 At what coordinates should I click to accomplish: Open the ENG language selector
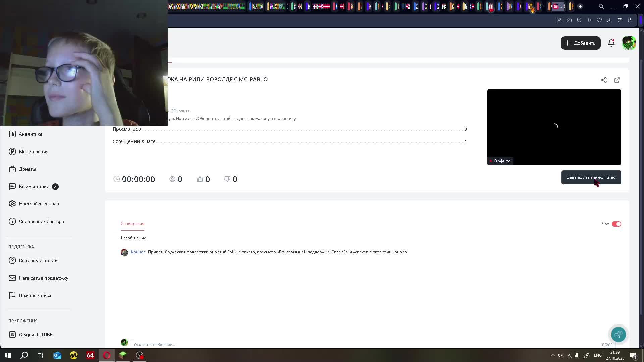coord(597,355)
